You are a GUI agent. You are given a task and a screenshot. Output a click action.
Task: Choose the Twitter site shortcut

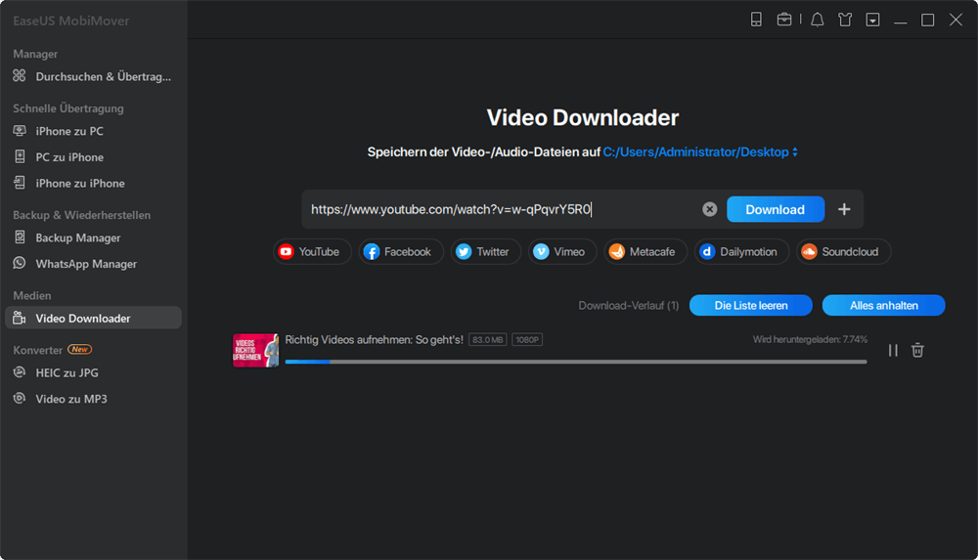click(485, 252)
